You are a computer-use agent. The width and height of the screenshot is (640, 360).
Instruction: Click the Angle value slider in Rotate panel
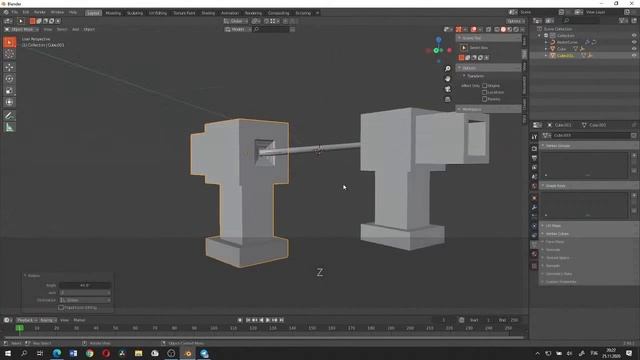click(85, 285)
